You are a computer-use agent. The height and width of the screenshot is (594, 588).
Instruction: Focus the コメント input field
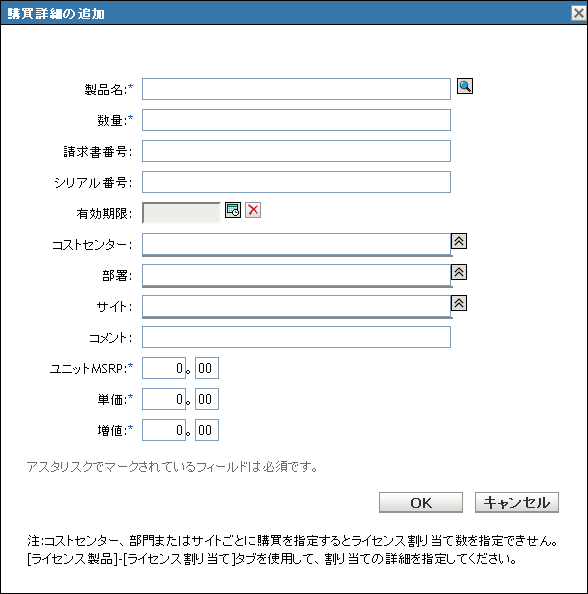[x=296, y=337]
